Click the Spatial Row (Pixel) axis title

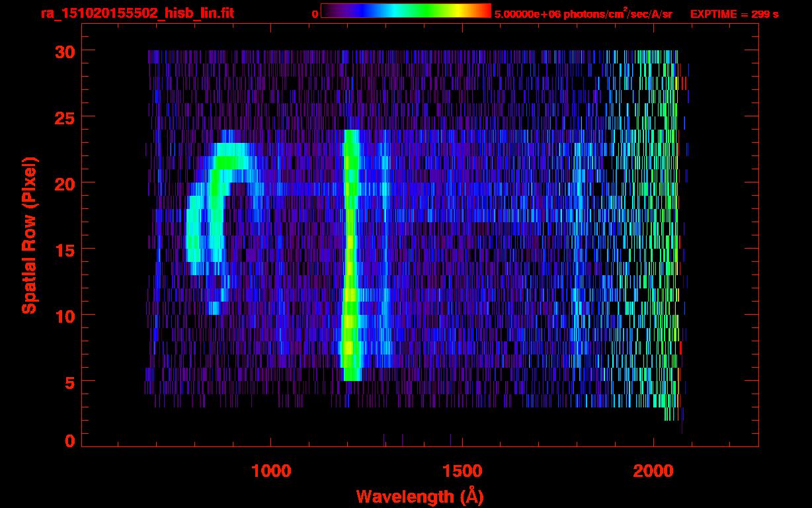tap(29, 235)
